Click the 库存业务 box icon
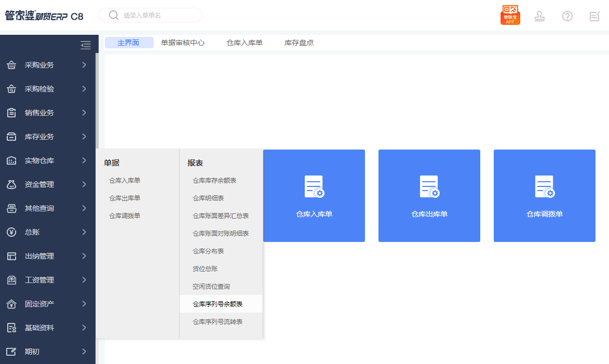 [11, 137]
